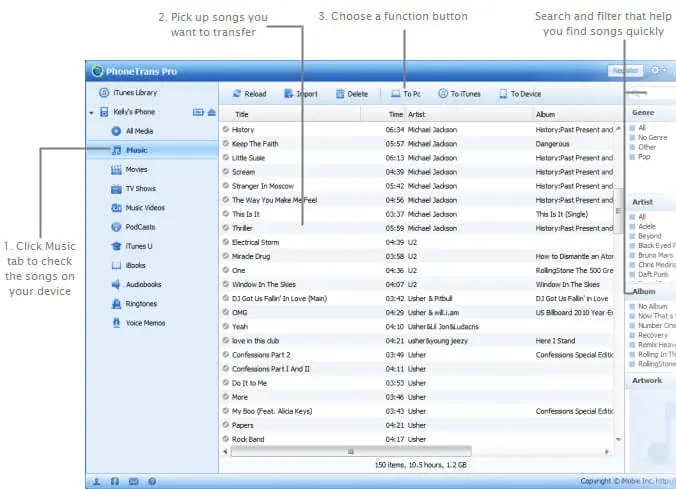Open the settings gear dropdown
This screenshot has height=489, width=676.
pos(658,70)
